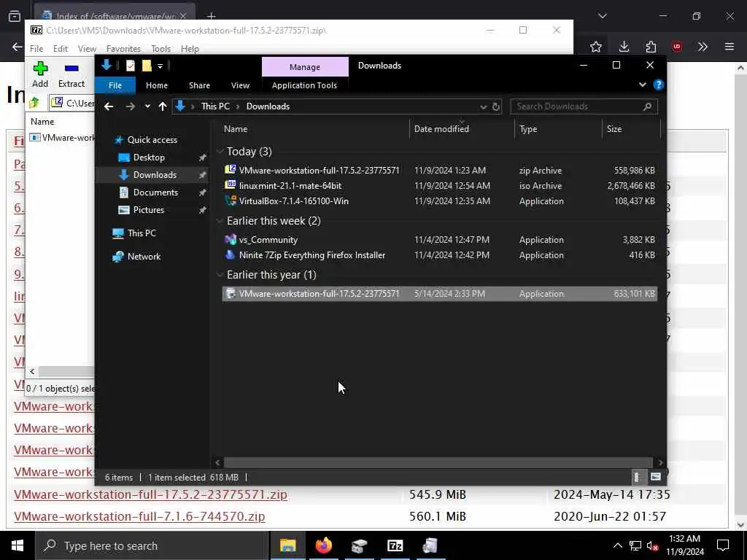Click New folder icon in quick access toolbar
Screen dimensions: 747x560
point(147,66)
